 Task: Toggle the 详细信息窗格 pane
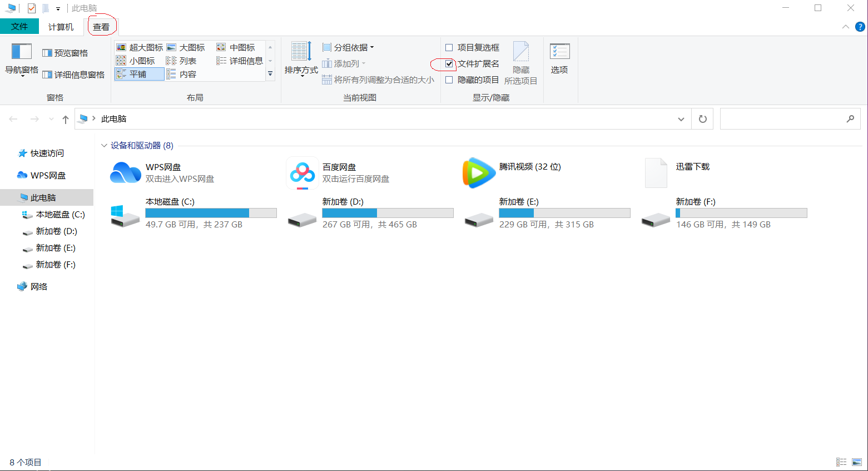point(73,75)
